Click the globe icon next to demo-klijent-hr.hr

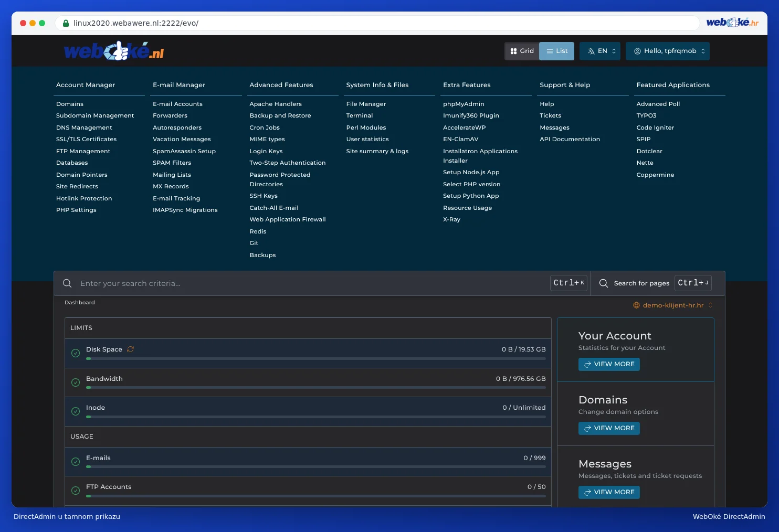pos(636,305)
